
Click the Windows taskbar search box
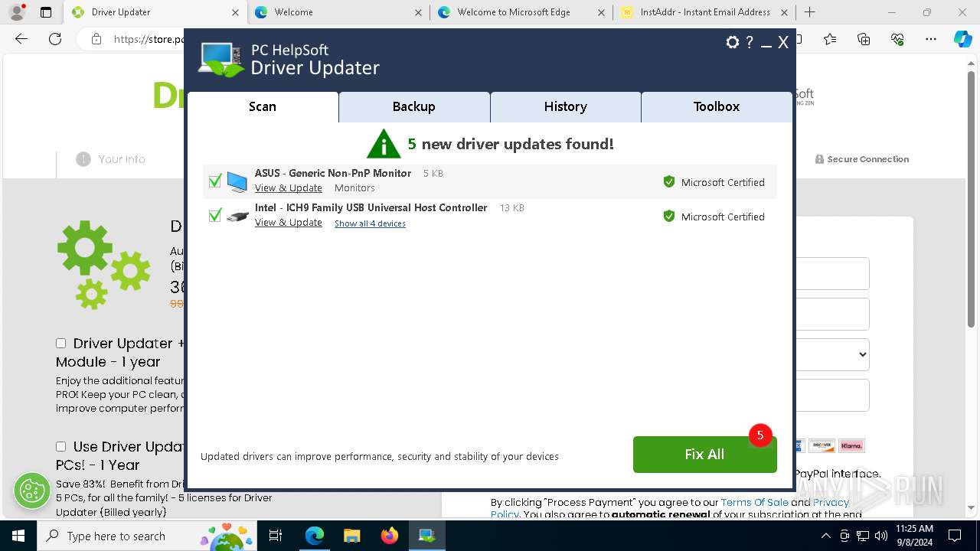click(147, 536)
